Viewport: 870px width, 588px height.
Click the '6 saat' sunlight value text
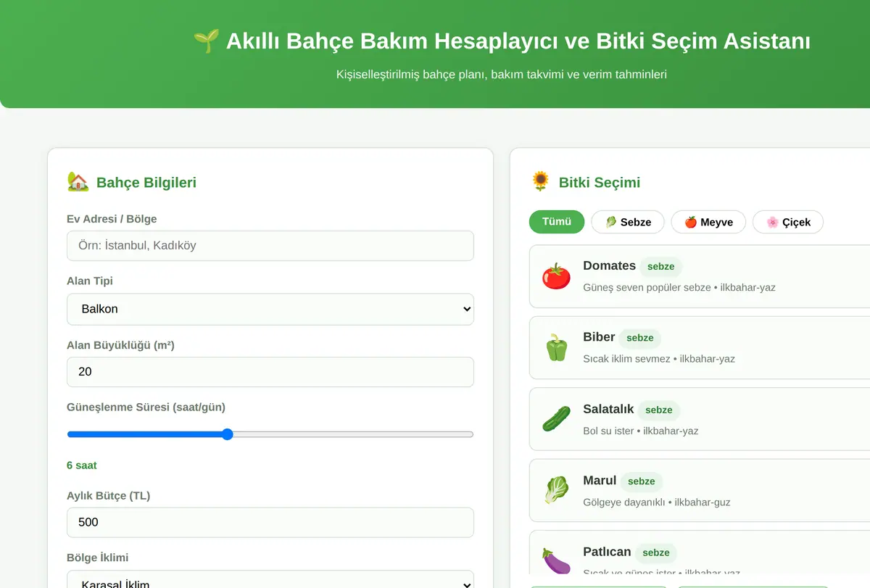pyautogui.click(x=82, y=465)
